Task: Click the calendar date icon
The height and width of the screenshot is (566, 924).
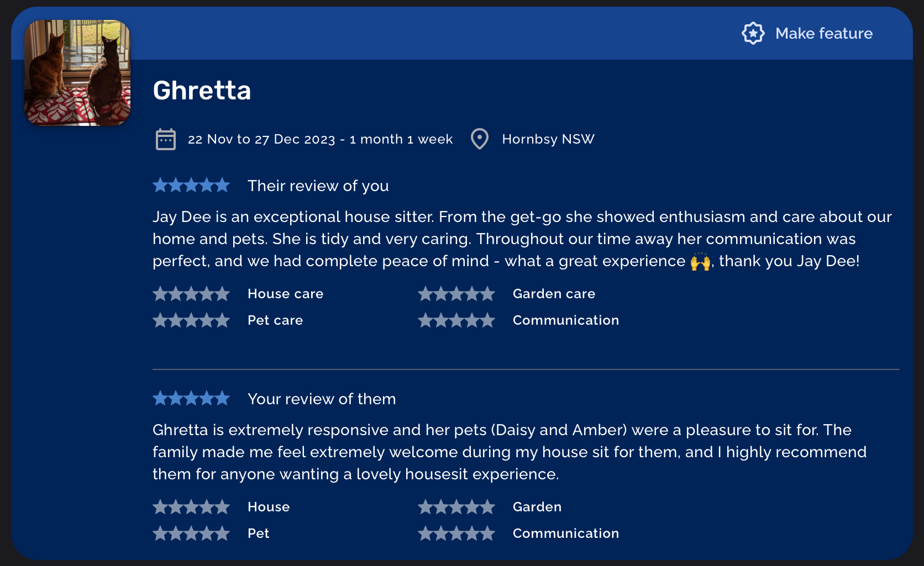Action: tap(165, 139)
